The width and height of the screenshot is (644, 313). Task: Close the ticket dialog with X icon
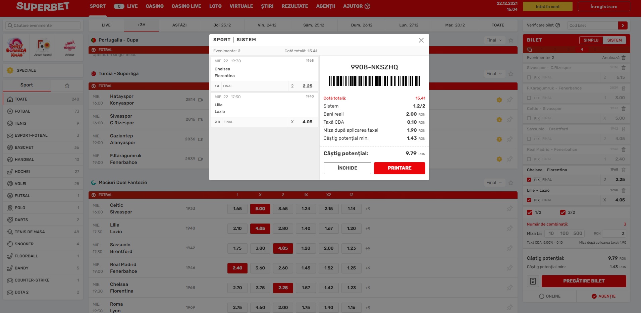(421, 40)
